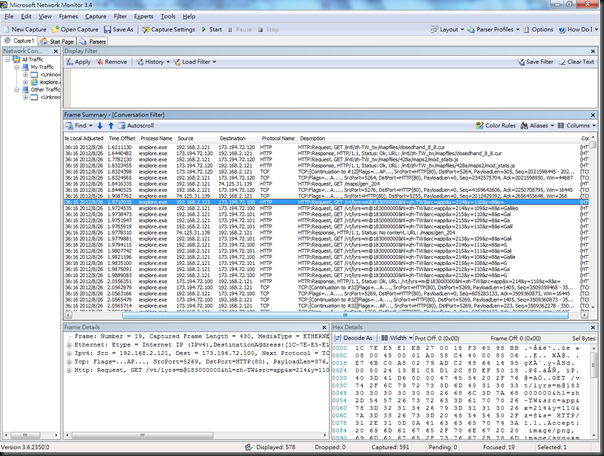Open a saved capture with Open Capture
The width and height of the screenshot is (604, 456).
click(x=75, y=30)
